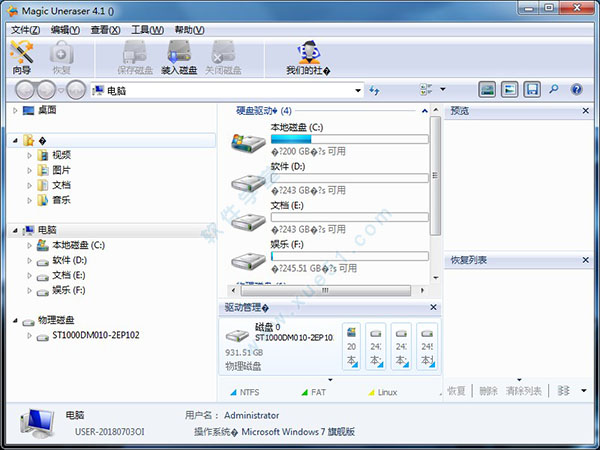Select the 本地磁盘 (C:) drive icon in the file list
This screenshot has width=600, height=450.
tap(248, 143)
